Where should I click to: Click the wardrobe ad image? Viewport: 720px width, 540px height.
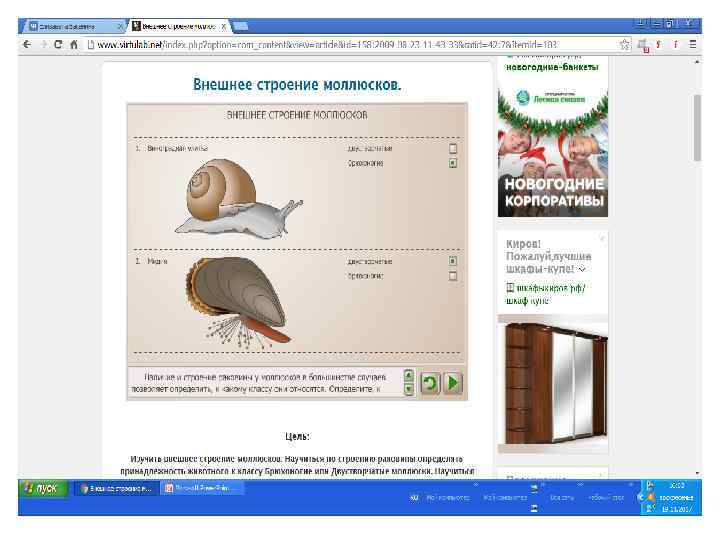pos(553,384)
